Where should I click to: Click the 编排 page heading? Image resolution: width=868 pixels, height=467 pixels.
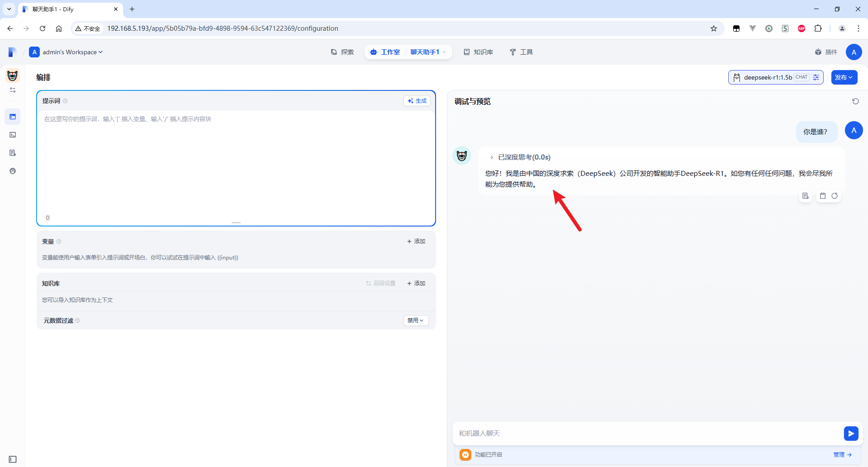coord(43,77)
